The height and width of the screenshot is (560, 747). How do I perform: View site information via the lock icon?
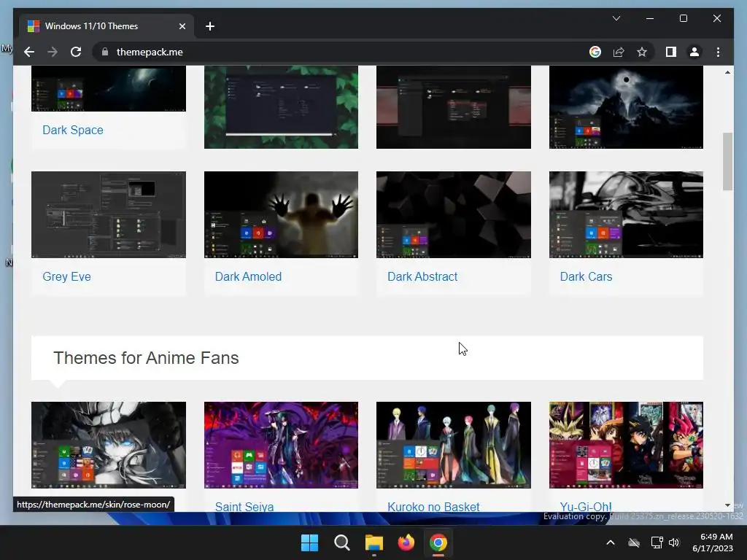(105, 52)
